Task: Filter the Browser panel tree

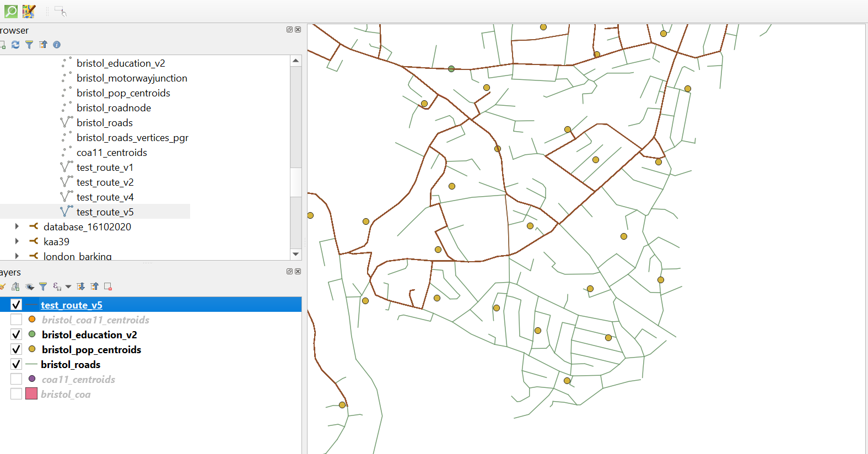Action: pos(29,45)
